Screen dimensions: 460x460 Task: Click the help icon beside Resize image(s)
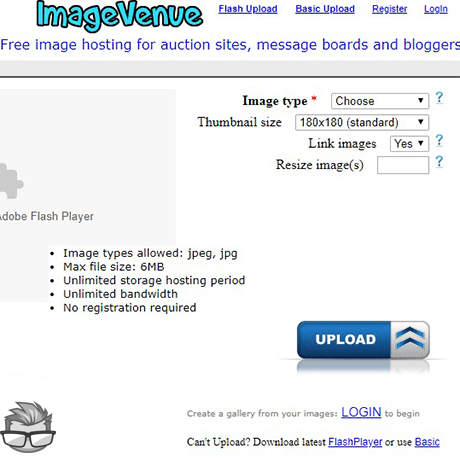click(439, 162)
